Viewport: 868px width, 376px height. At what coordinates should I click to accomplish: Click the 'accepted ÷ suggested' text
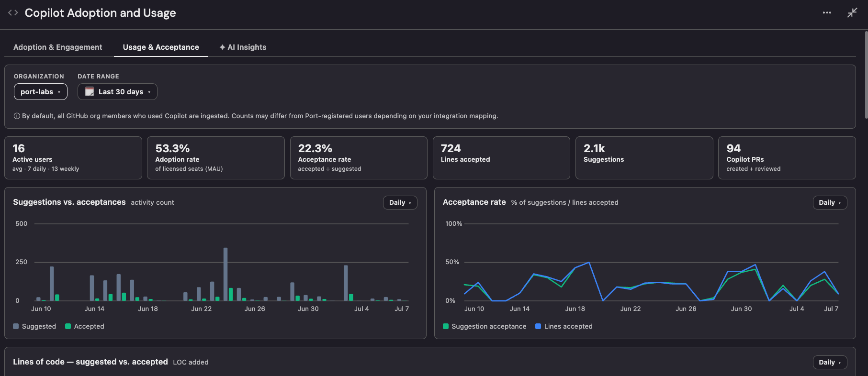pyautogui.click(x=330, y=169)
